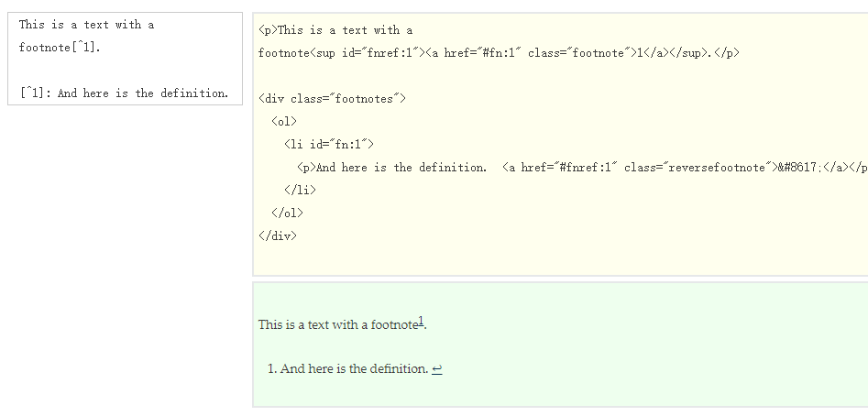Screen dimensions: 868x416
Task: Click the '[^1]: And here is the definition.' line
Action: coord(123,93)
